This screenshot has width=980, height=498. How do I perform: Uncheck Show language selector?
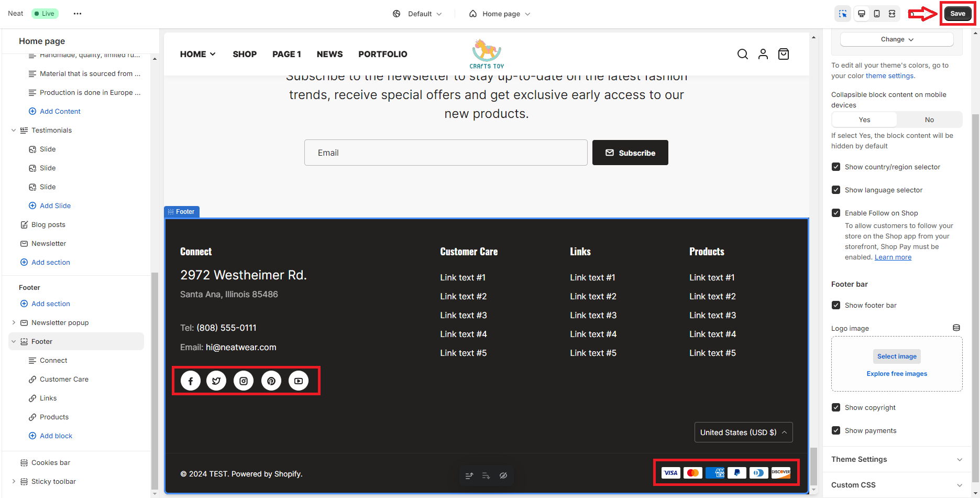(x=836, y=190)
